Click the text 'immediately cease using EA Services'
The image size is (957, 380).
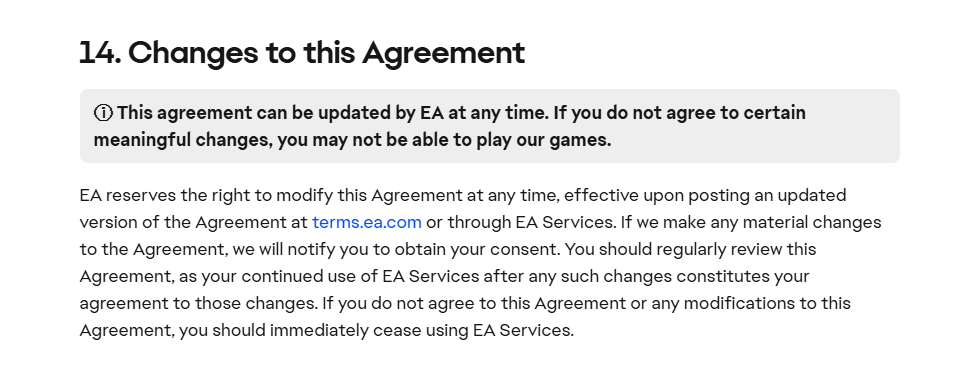coord(421,330)
